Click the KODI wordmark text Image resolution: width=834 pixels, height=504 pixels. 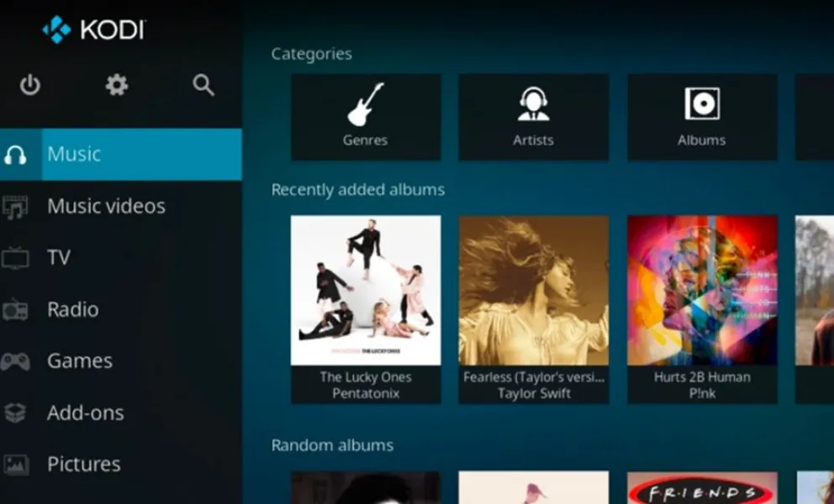tap(113, 29)
